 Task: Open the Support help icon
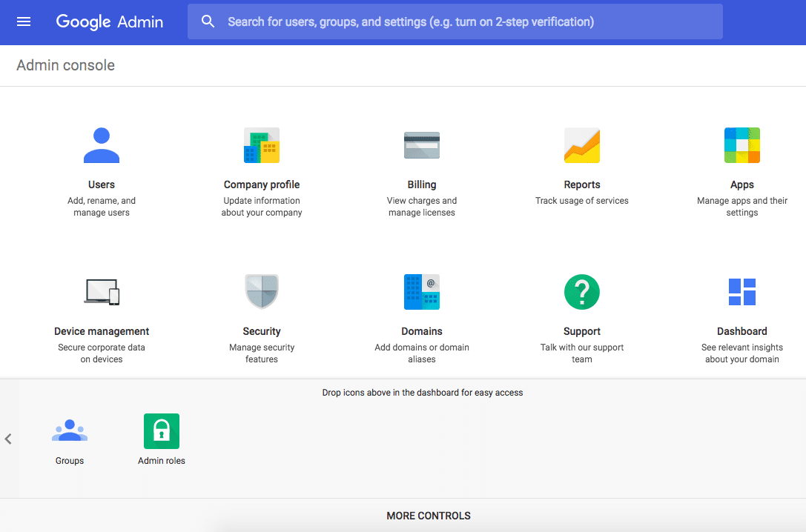(582, 291)
